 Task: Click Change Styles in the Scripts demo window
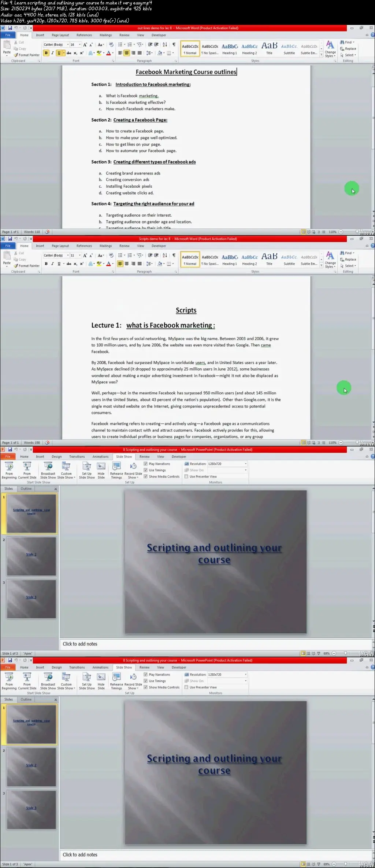(330, 260)
